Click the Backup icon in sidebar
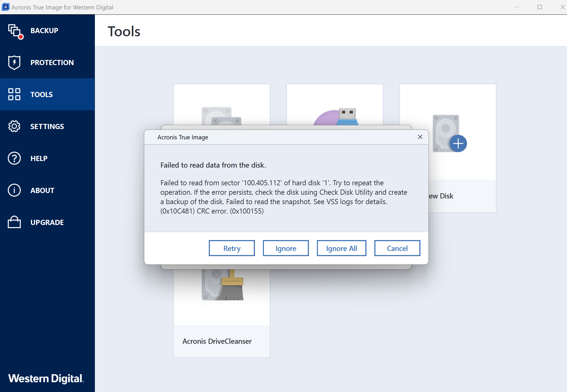This screenshot has width=567, height=392. 15,31
